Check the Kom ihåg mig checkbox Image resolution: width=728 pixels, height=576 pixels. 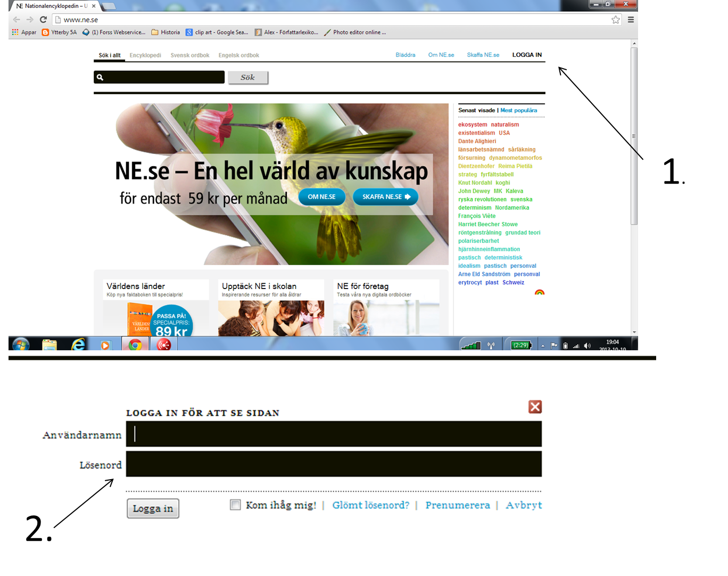click(x=235, y=505)
